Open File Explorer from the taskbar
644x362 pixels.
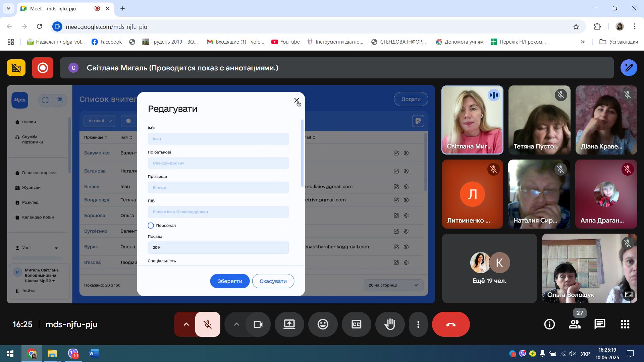coord(52,354)
